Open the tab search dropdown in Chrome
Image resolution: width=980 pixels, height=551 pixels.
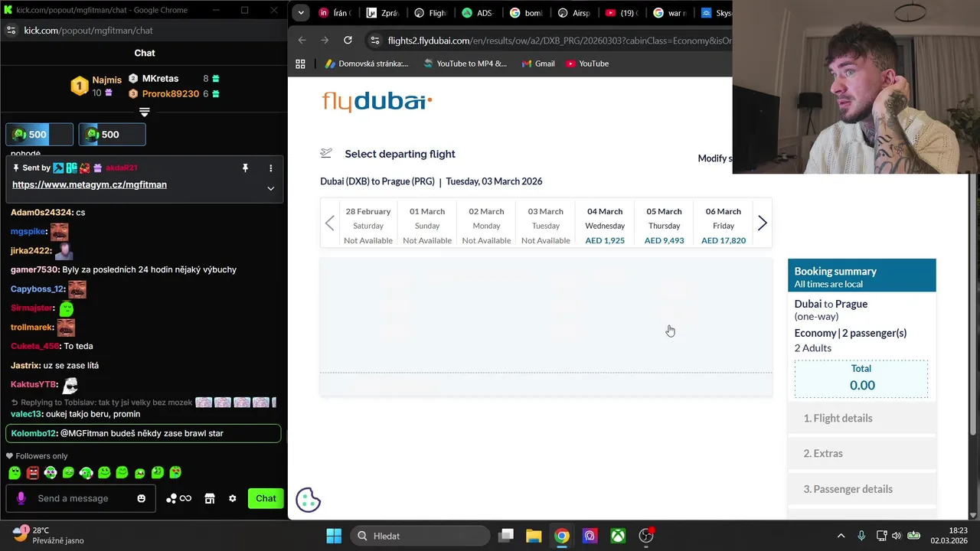pyautogui.click(x=300, y=13)
